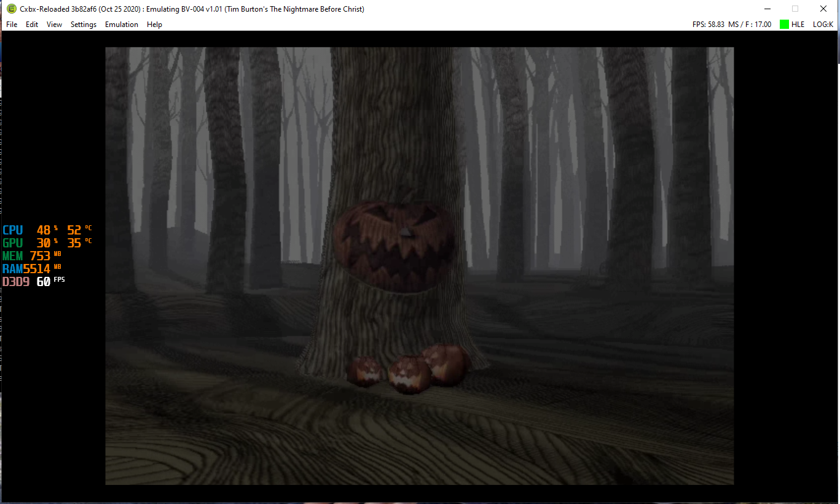Open the Help menu
This screenshot has width=840, height=504.
154,25
